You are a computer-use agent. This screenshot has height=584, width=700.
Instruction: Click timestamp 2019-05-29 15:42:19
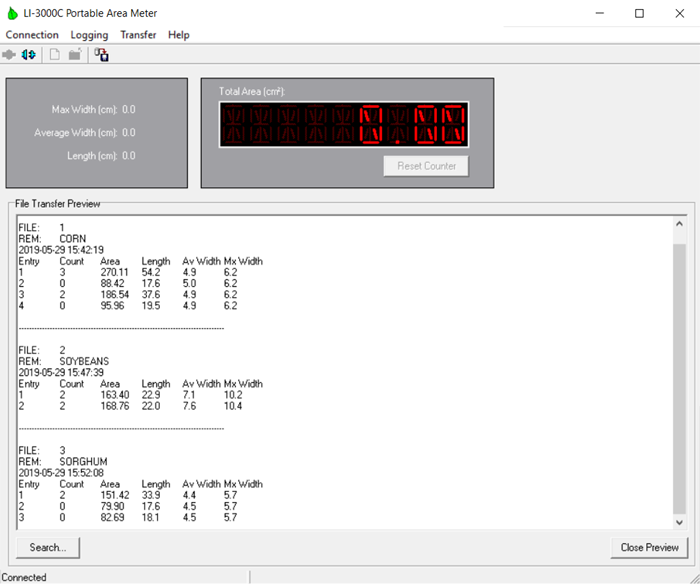click(x=61, y=250)
